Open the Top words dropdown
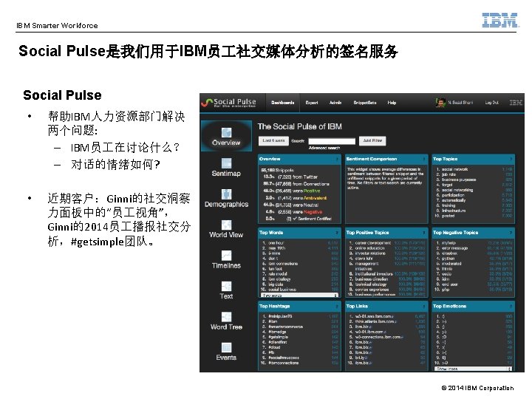This screenshot has height=399, width=532. coord(300,296)
